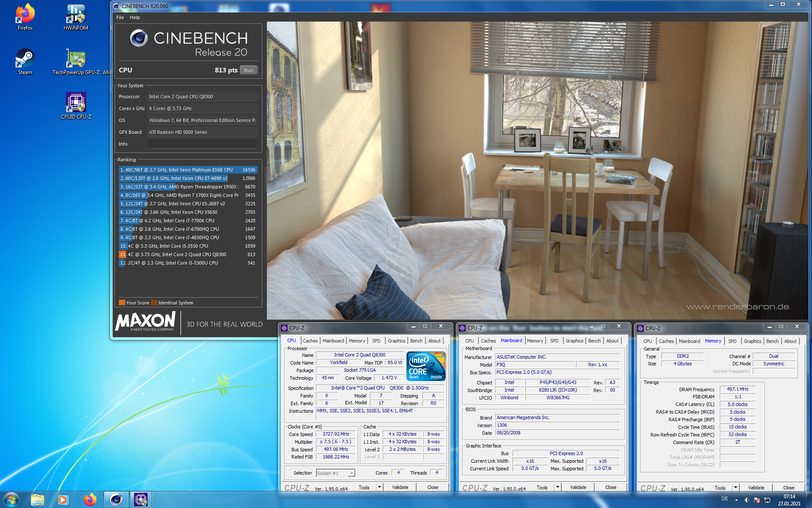The height and width of the screenshot is (508, 812).
Task: Click the DE language indicator
Action: tap(724, 499)
